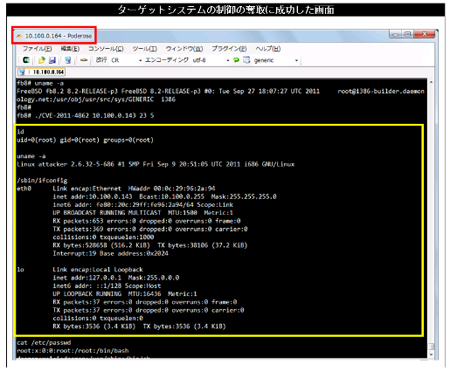Click the 'inet addr:10.100.0.143' line
The height and width of the screenshot is (371, 450).
[x=165, y=197]
